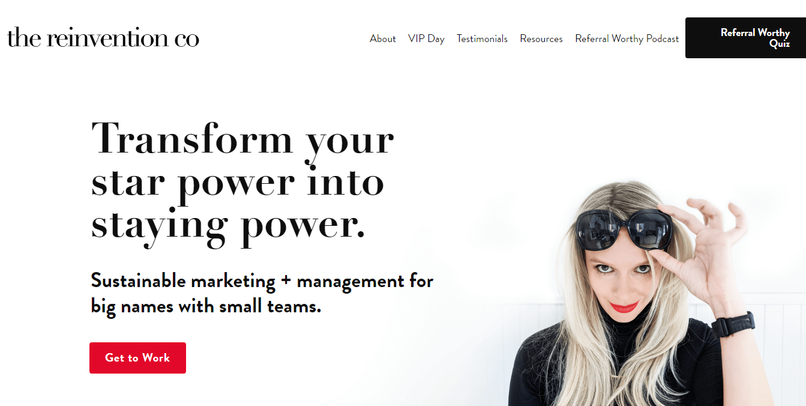Click the black sunglasses on her head

point(624,229)
